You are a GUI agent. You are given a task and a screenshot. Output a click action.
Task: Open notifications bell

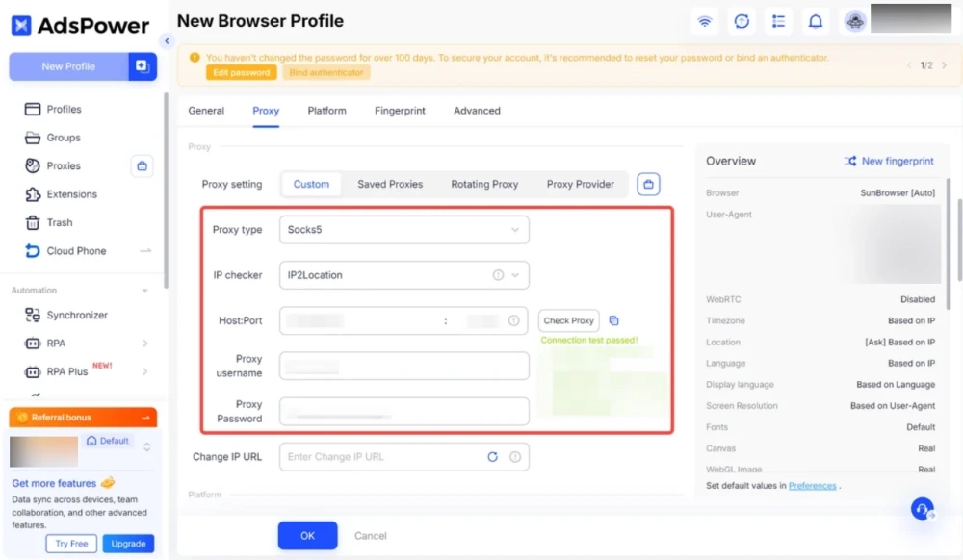coord(815,21)
